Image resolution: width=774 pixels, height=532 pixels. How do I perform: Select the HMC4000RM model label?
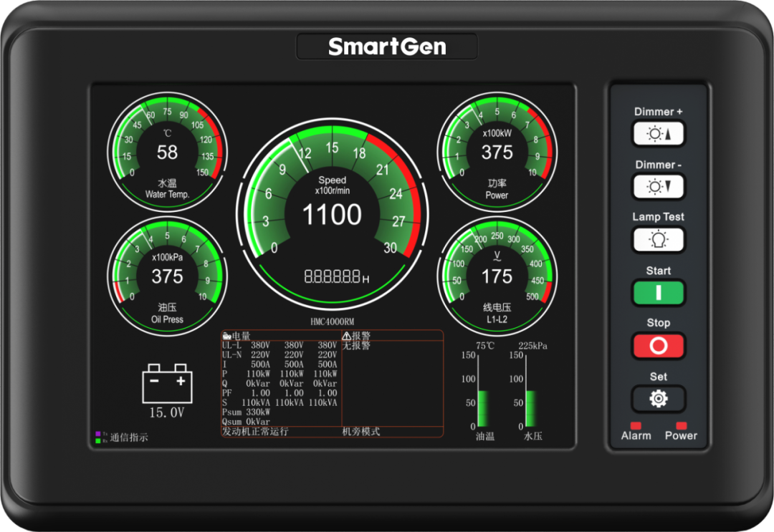coord(333,322)
